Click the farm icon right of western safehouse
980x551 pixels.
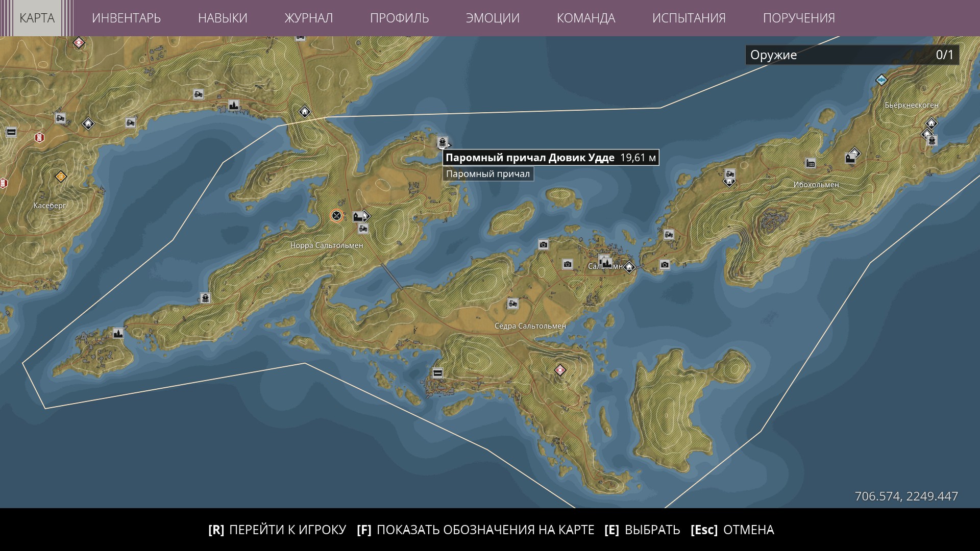131,122
